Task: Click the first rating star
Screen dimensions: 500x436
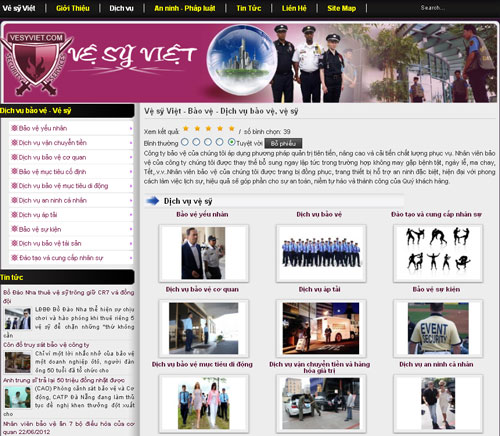Action: coord(186,128)
